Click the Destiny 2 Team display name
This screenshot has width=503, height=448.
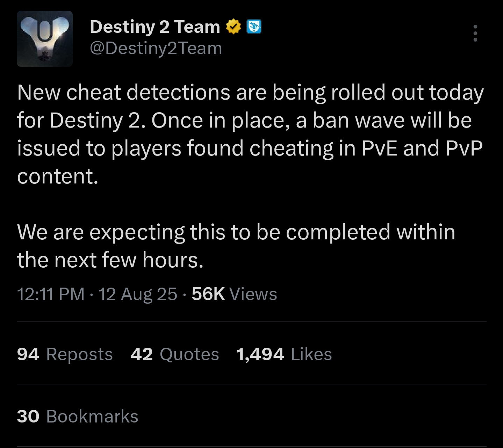155,27
